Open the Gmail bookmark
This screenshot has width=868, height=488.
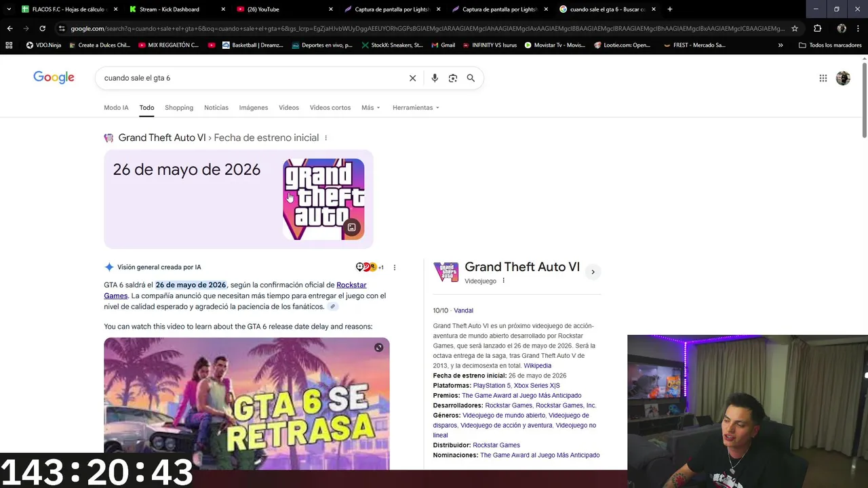[443, 45]
